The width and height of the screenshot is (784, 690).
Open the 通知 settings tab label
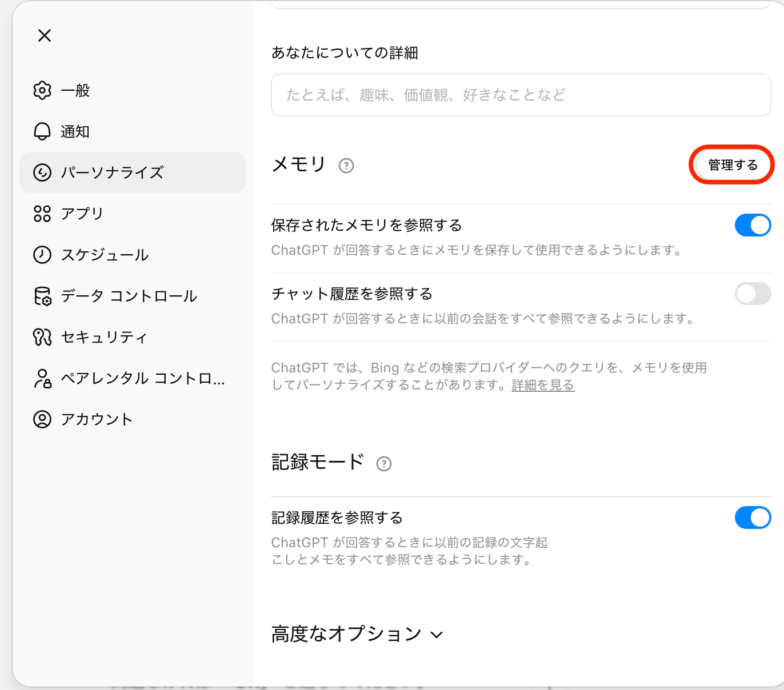75,131
